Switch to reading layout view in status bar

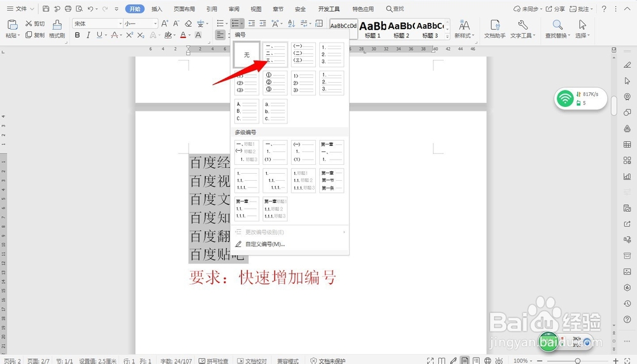[x=441, y=360]
